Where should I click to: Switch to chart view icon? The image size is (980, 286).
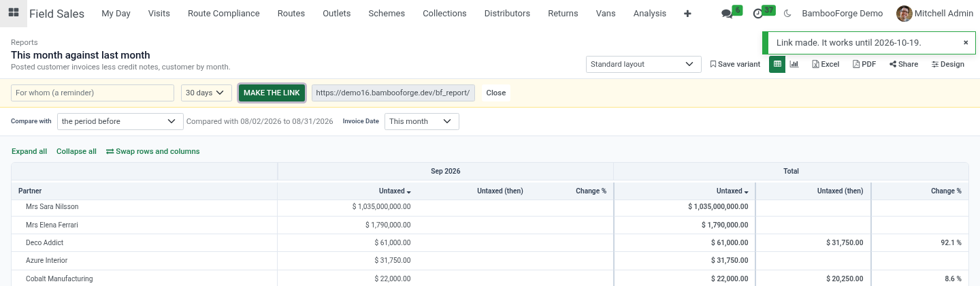click(x=794, y=64)
